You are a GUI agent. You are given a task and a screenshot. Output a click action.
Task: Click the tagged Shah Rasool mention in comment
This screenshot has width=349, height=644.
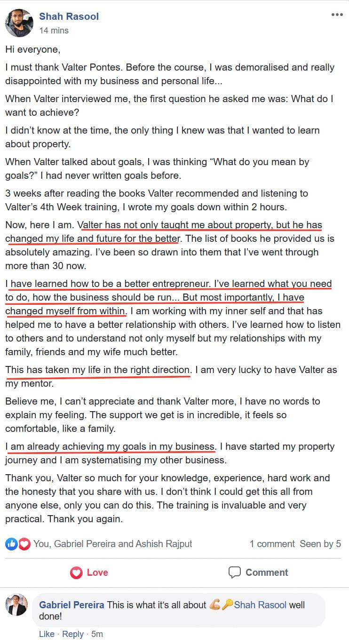260,605
